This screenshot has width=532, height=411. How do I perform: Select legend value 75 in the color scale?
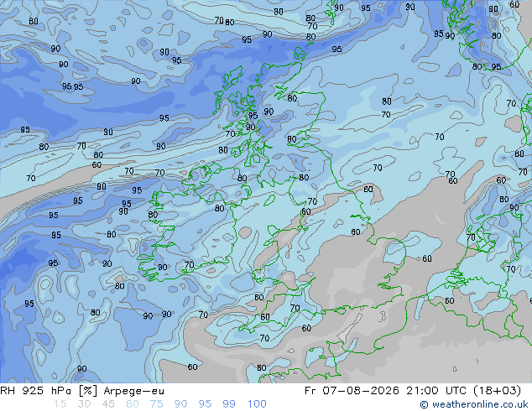click(156, 404)
